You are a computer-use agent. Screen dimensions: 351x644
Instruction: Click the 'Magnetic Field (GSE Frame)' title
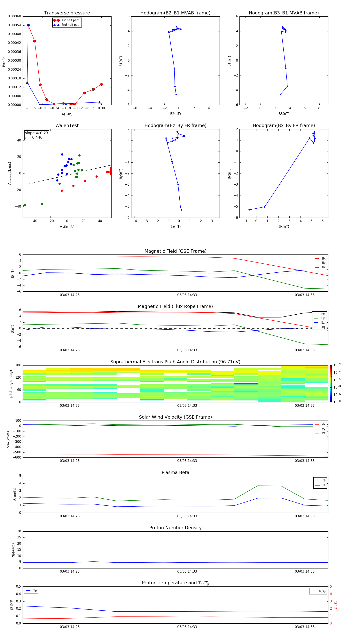tap(175, 251)
